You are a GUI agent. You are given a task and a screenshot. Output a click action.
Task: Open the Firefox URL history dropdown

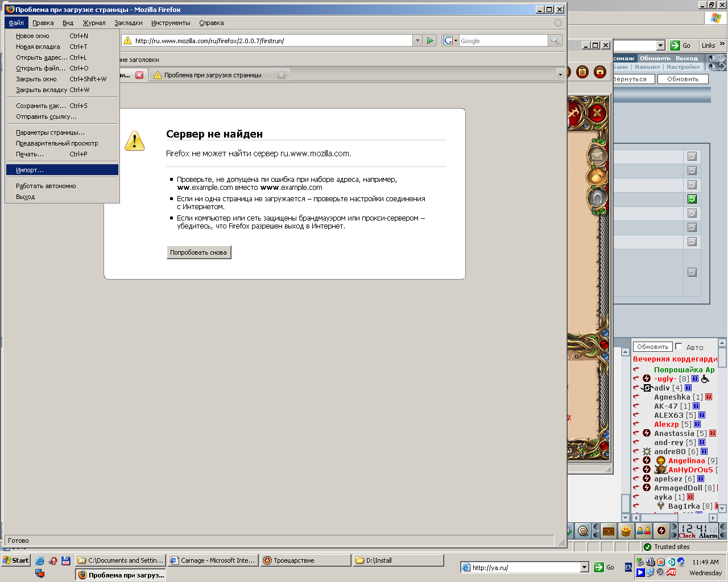417,40
